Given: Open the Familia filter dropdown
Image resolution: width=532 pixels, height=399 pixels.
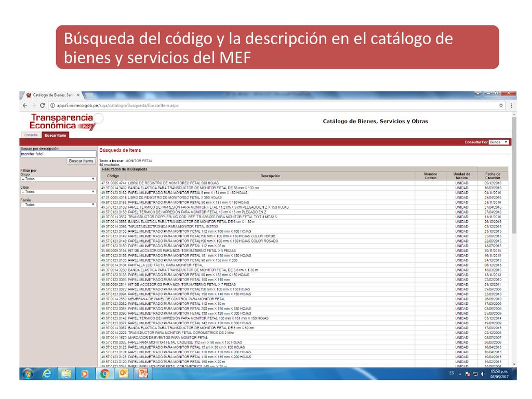Looking at the screenshot, I should [58, 205].
